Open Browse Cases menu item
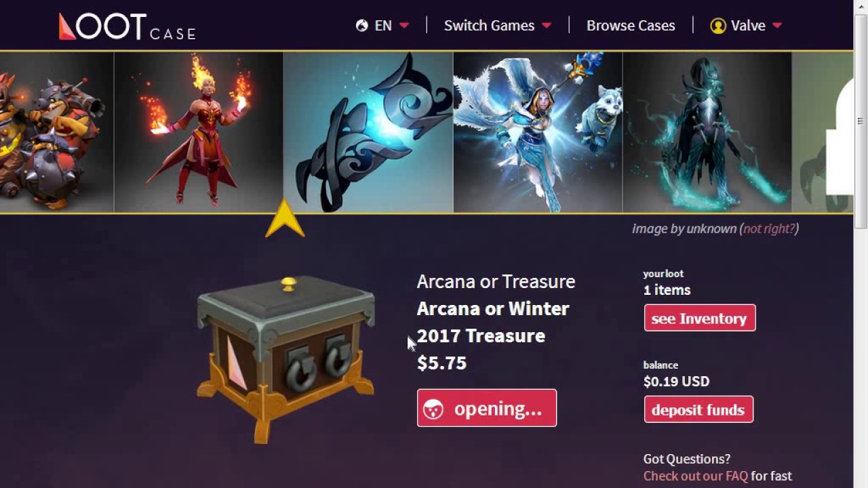Image resolution: width=868 pixels, height=488 pixels. click(x=631, y=26)
